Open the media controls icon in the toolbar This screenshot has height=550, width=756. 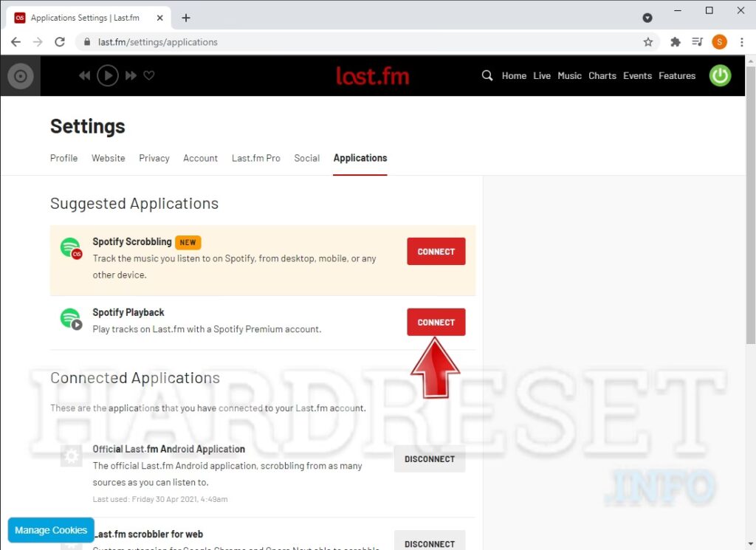(x=697, y=42)
